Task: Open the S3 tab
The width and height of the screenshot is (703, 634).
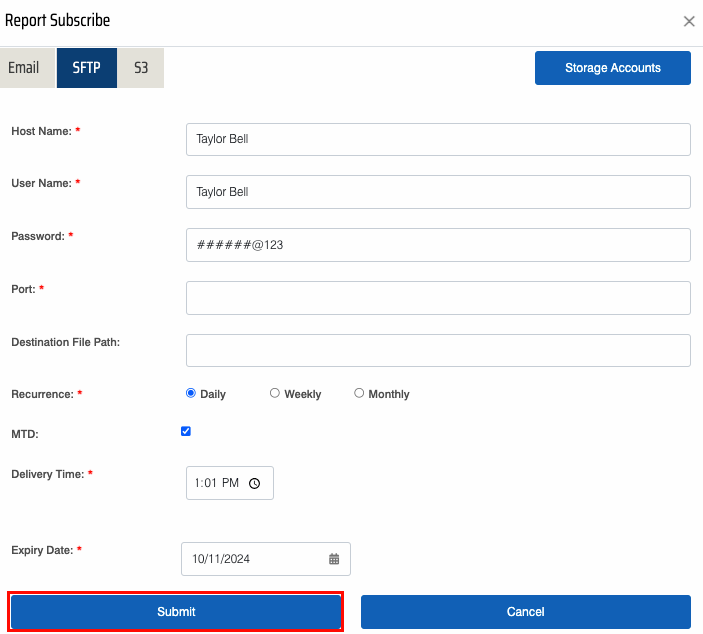Action: click(x=141, y=68)
